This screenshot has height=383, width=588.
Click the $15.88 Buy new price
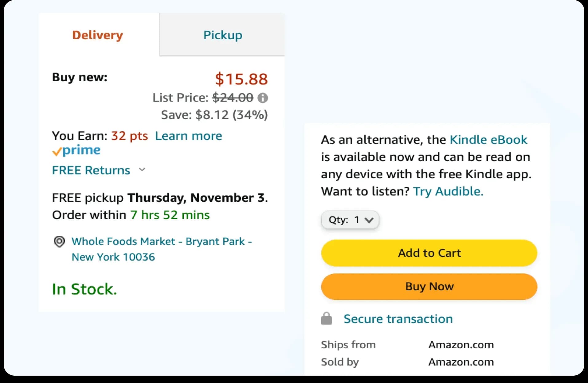point(241,79)
